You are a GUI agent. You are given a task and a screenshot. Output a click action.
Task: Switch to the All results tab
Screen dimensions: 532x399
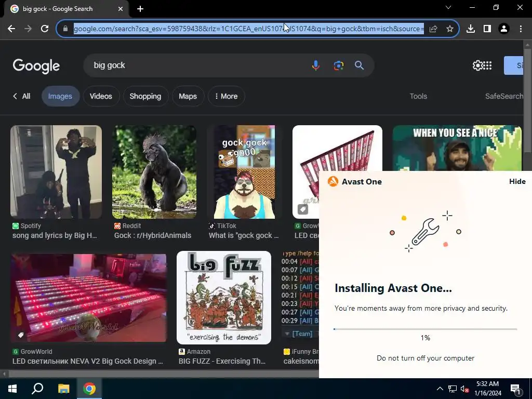click(21, 96)
